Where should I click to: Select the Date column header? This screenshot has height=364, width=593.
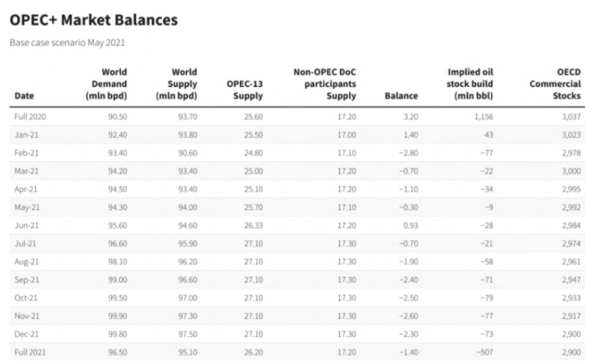[24, 96]
